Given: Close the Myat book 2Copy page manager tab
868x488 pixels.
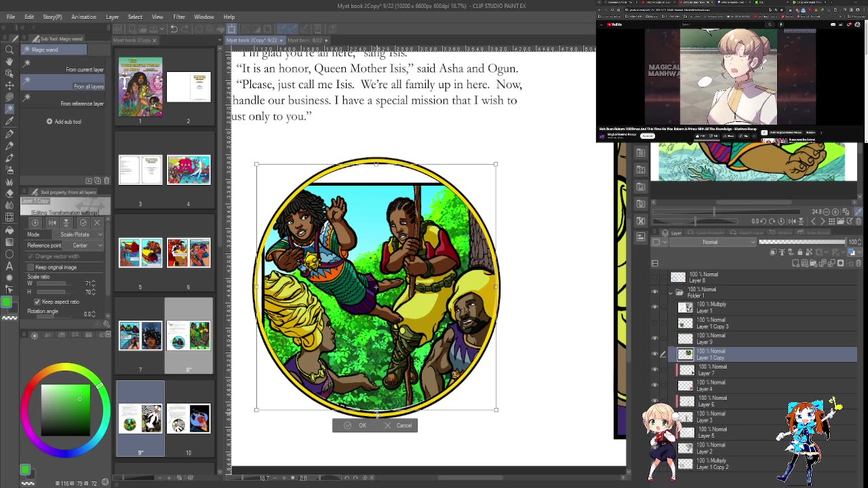Looking at the screenshot, I should (154, 40).
